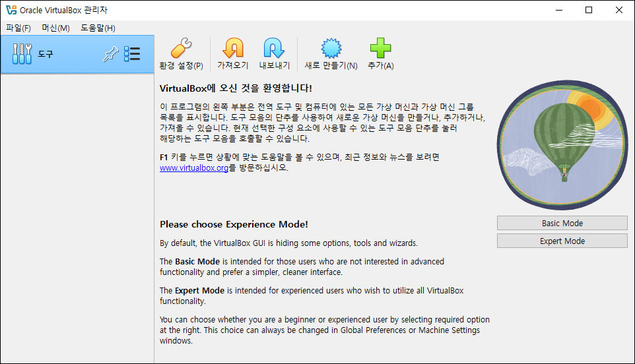635x364 pixels.
Task: Open the tools list menu icon
Action: tap(132, 54)
